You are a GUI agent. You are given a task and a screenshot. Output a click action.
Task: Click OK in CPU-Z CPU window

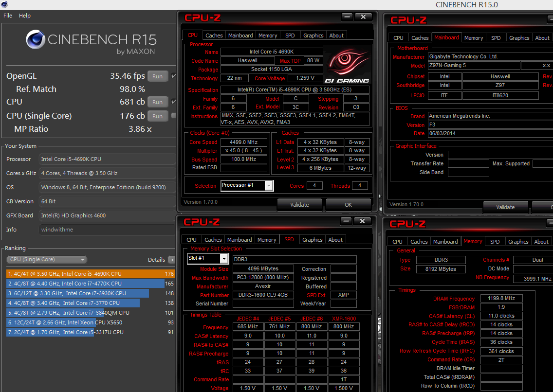point(348,205)
